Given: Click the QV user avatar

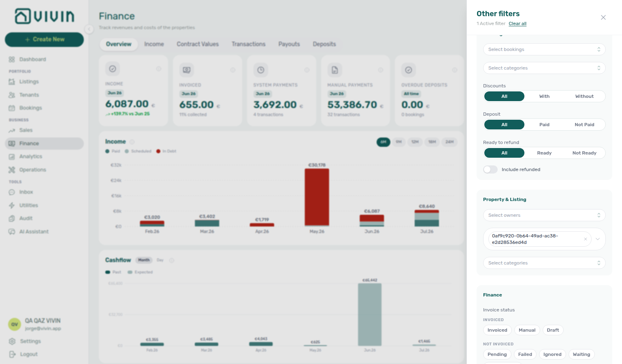Looking at the screenshot, I should [x=15, y=324].
